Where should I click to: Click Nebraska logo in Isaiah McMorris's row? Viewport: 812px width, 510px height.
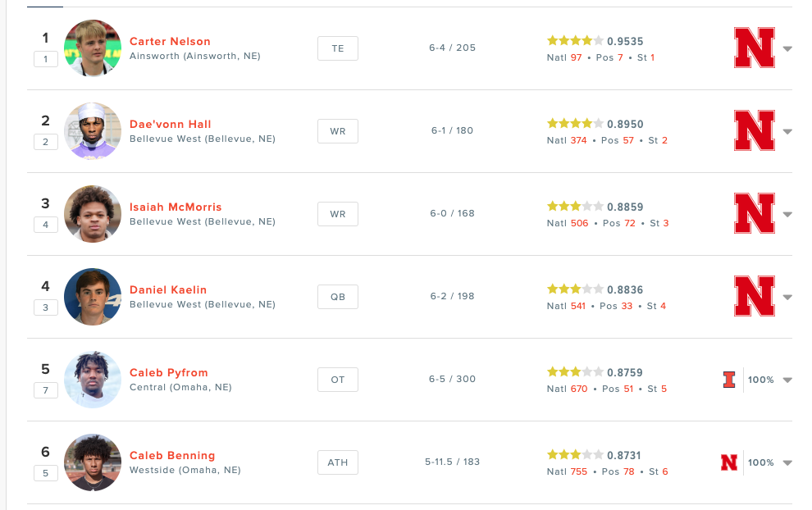pos(755,214)
